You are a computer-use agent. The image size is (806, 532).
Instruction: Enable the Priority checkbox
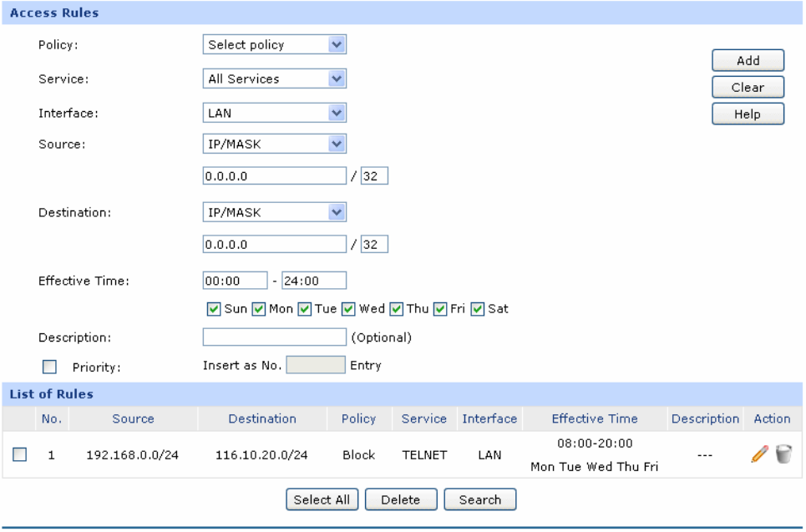pos(49,367)
